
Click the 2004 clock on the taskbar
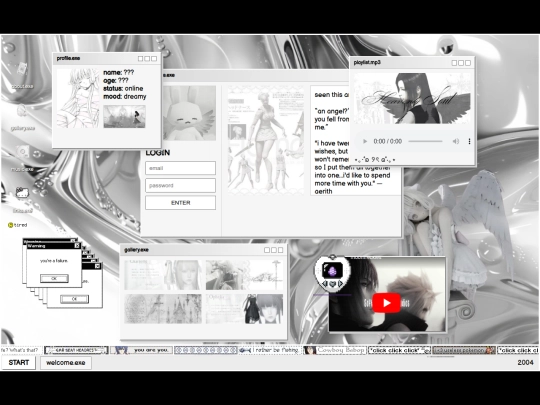pos(525,362)
